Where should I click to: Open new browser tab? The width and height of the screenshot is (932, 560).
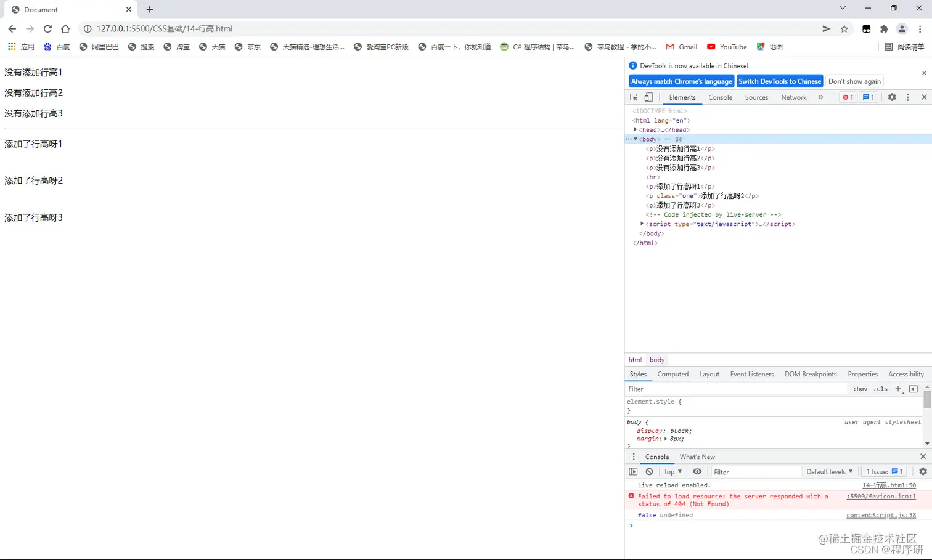tap(150, 9)
